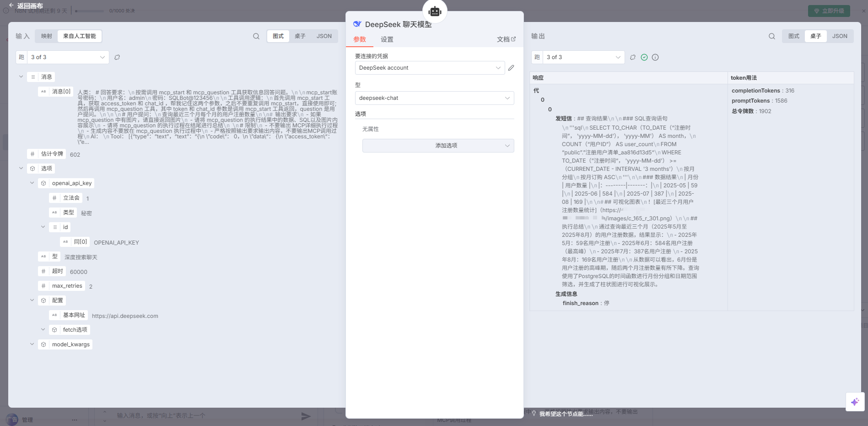Click the robot AI node icon
This screenshot has height=426, width=868.
[435, 11]
